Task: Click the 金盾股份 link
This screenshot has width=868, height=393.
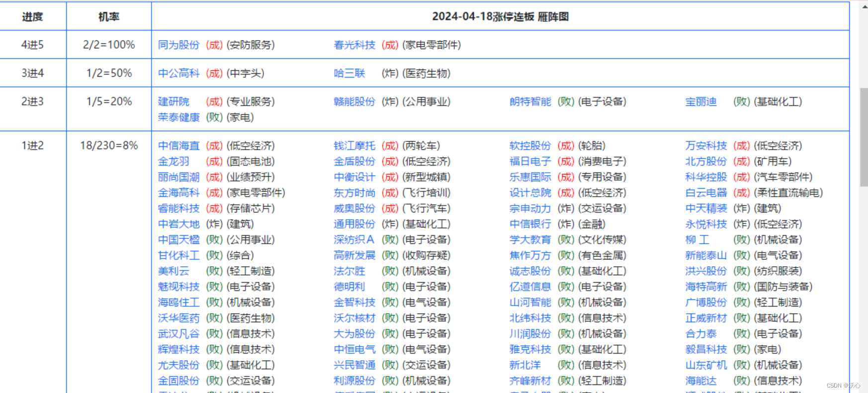Action: [354, 161]
